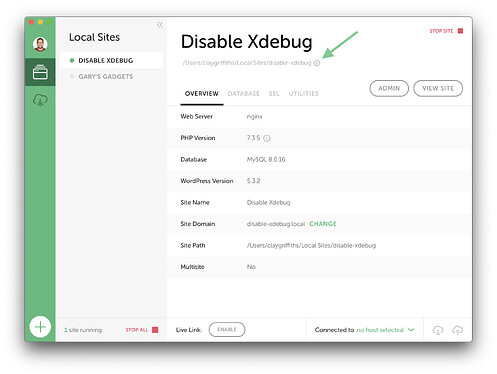Open the Utilities tab

point(303,94)
